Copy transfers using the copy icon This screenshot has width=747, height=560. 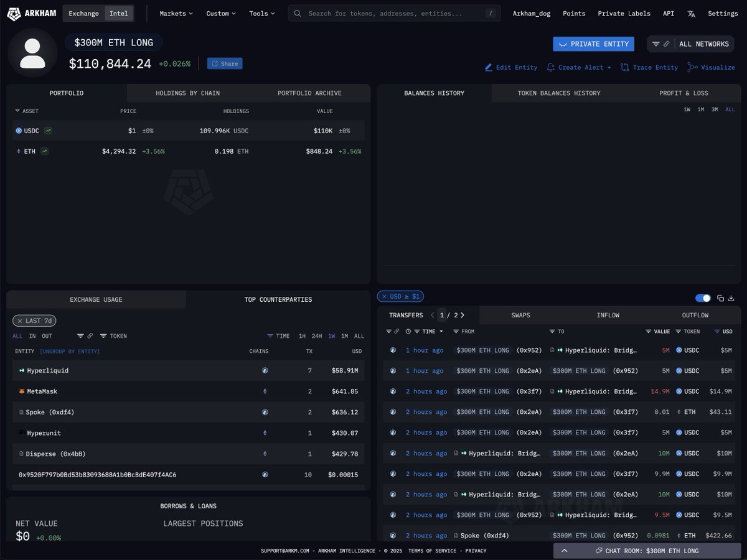720,298
